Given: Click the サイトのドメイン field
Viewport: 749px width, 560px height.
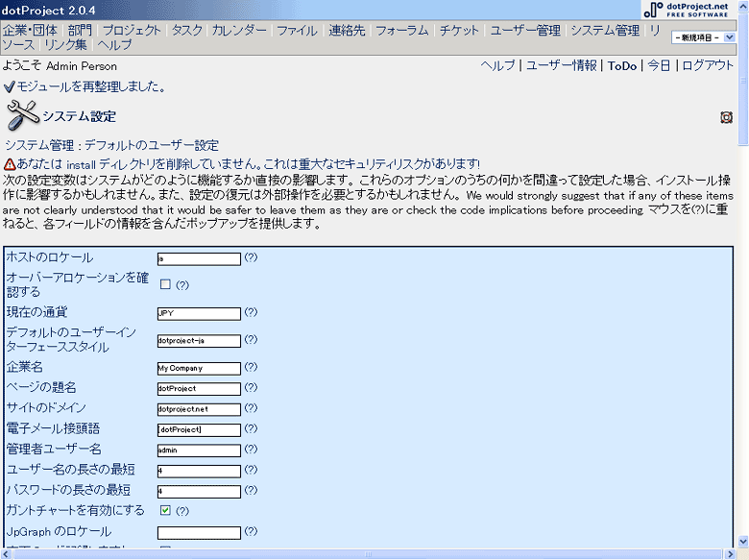Looking at the screenshot, I should (199, 409).
